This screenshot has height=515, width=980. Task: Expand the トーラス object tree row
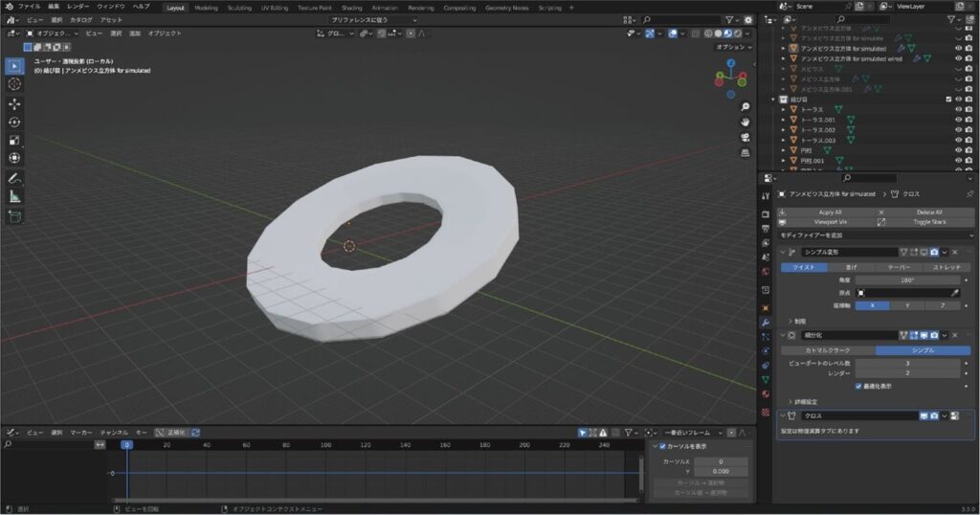(x=784, y=109)
